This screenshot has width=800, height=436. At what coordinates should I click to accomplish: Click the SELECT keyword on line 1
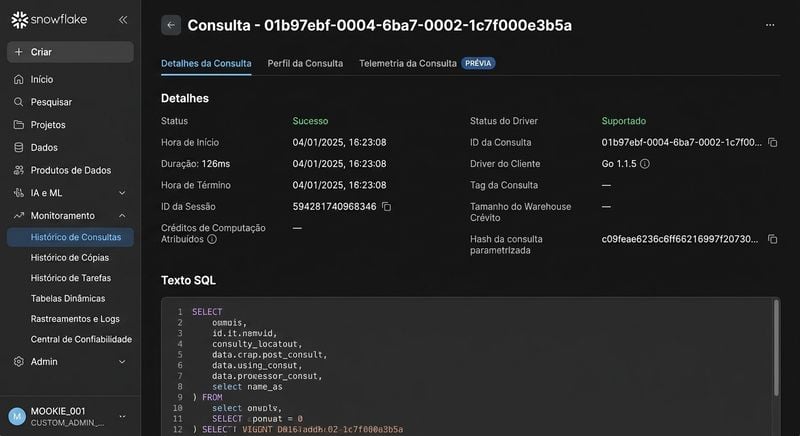click(x=207, y=312)
